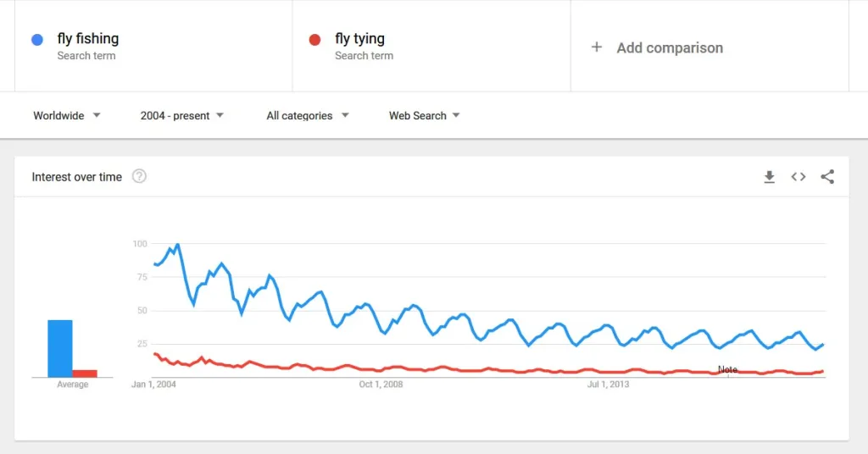
Task: Click the Interest over time heading
Action: [77, 177]
